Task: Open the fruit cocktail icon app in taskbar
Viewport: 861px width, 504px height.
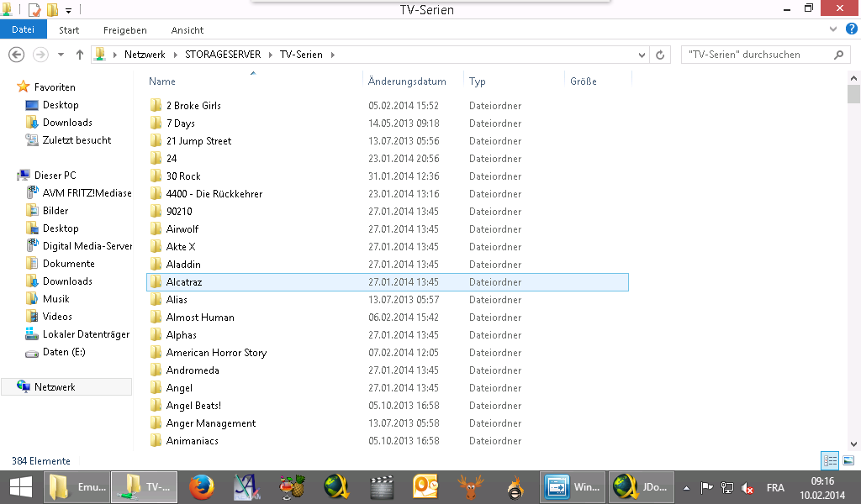Action: pyautogui.click(x=292, y=487)
